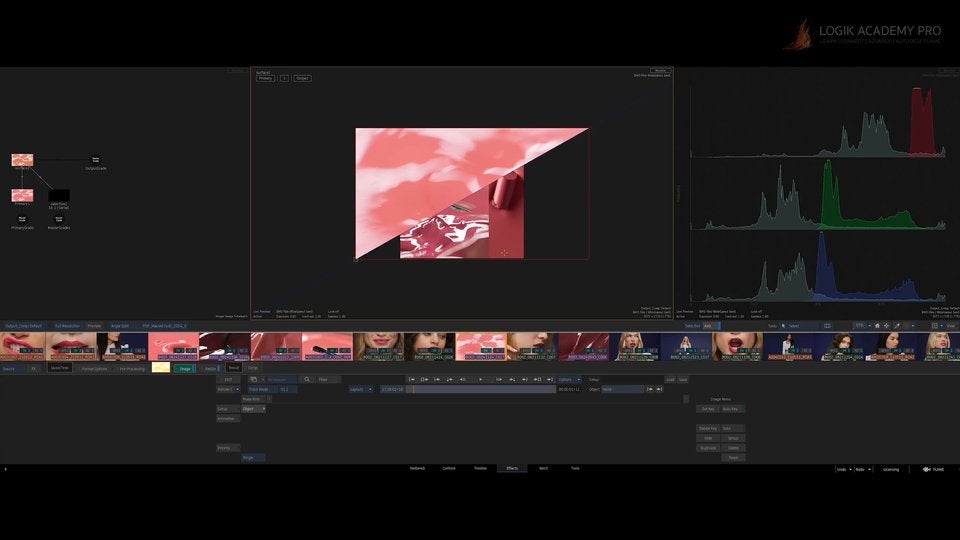Select the surface node thumbnail in schematic
Viewport: 960px width, 540px height.
pos(22,160)
